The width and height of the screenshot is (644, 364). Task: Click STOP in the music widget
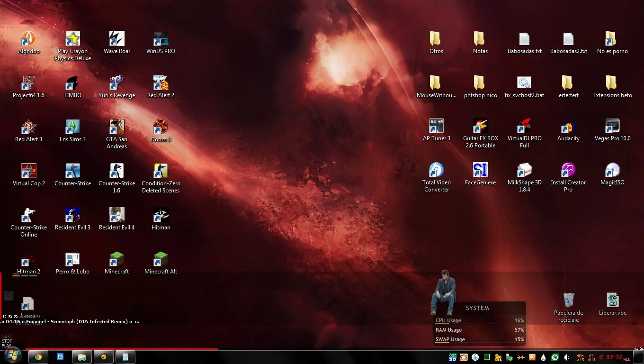click(7, 341)
